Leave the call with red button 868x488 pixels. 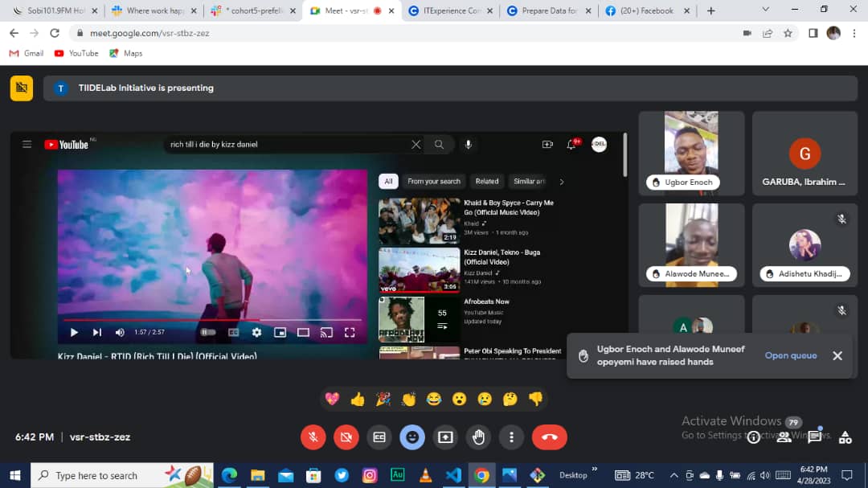(550, 437)
